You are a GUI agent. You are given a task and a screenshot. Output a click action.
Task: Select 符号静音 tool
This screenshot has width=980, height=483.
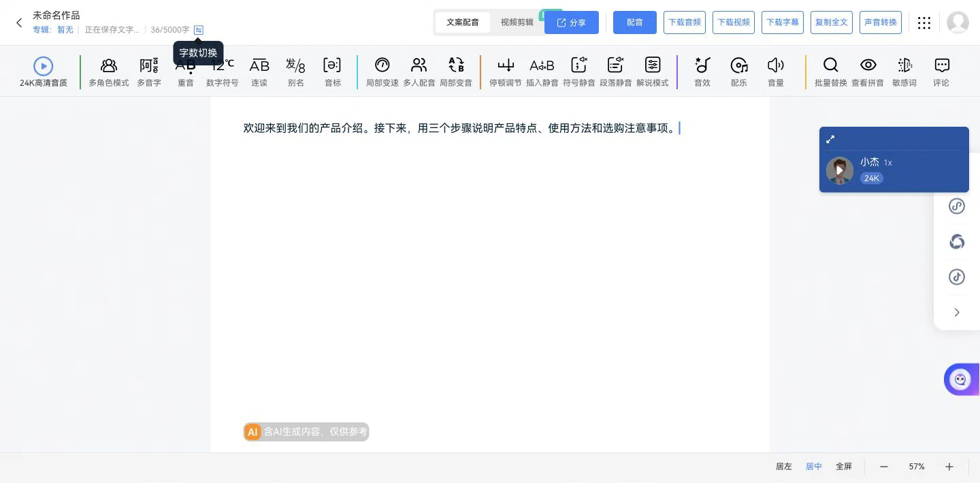(x=579, y=72)
